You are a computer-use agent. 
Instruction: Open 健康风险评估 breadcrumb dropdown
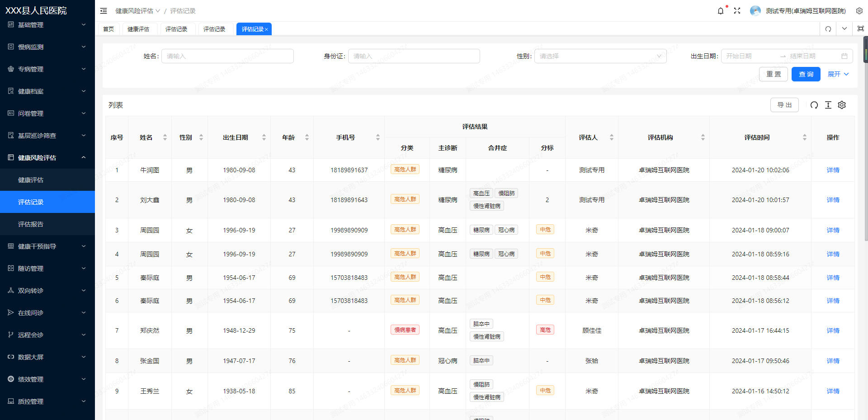tap(137, 11)
